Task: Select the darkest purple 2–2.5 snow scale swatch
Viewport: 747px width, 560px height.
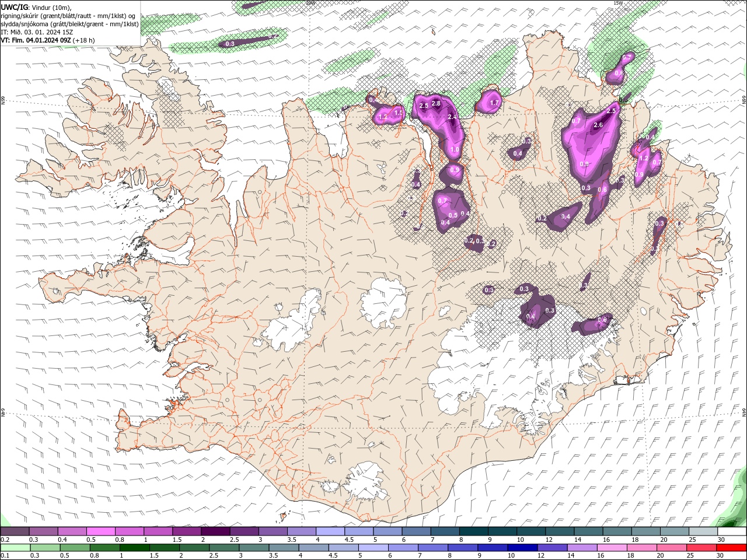Action: 215,531
